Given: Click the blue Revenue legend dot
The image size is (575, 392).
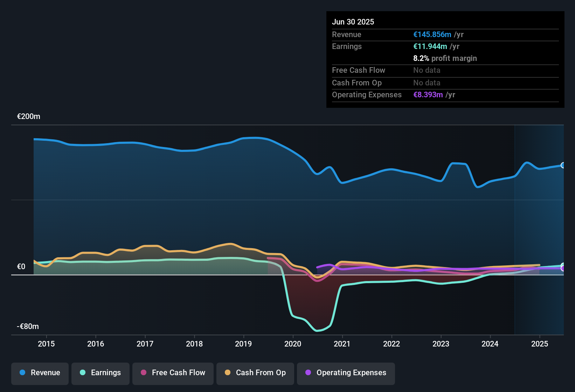Looking at the screenshot, I should click(x=22, y=373).
